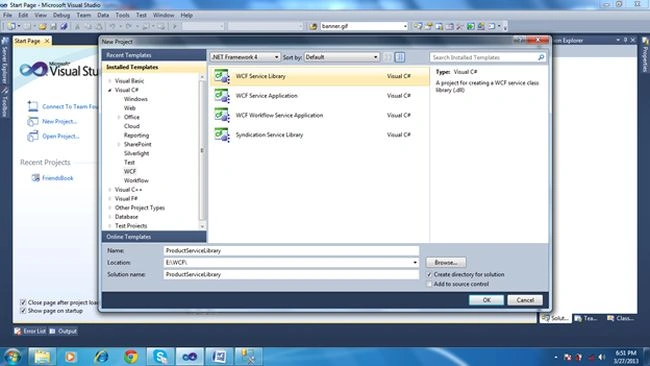The width and height of the screenshot is (650, 366).
Task: Switch templates to medium icons view
Action: [400, 57]
